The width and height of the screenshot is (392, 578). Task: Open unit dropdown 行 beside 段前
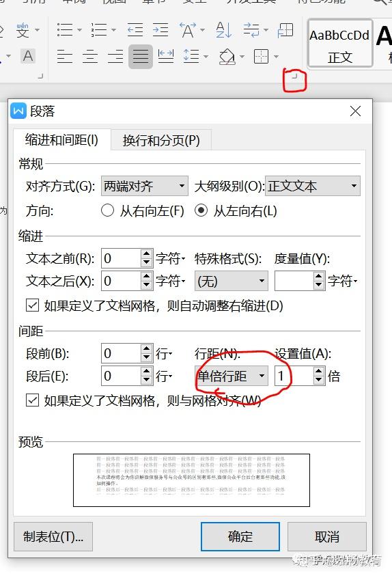tap(164, 353)
